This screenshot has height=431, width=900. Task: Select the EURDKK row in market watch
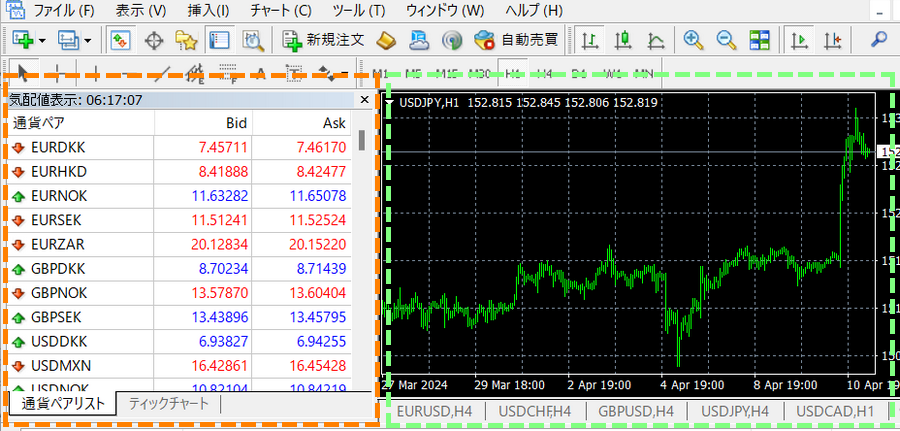179,147
